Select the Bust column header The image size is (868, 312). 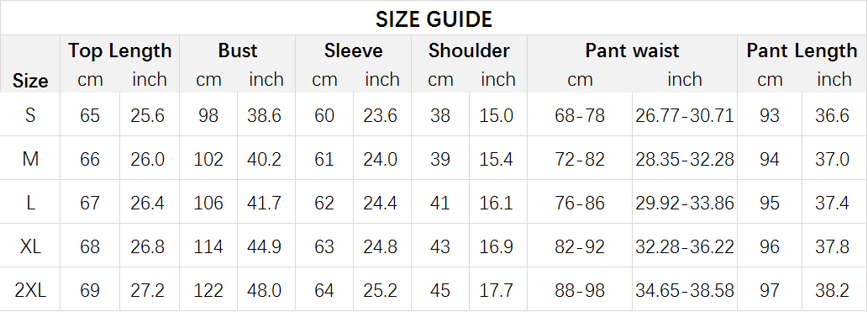pyautogui.click(x=238, y=50)
